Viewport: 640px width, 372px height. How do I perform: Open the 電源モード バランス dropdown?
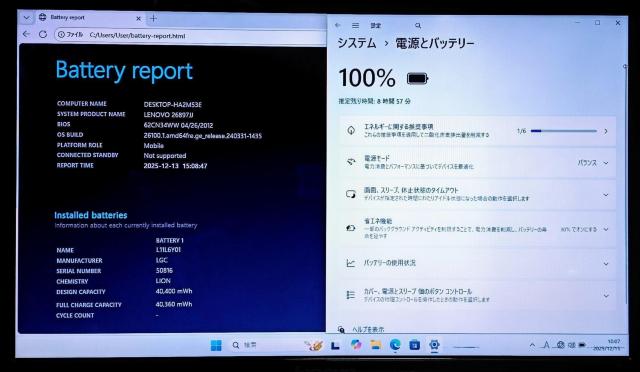593,163
